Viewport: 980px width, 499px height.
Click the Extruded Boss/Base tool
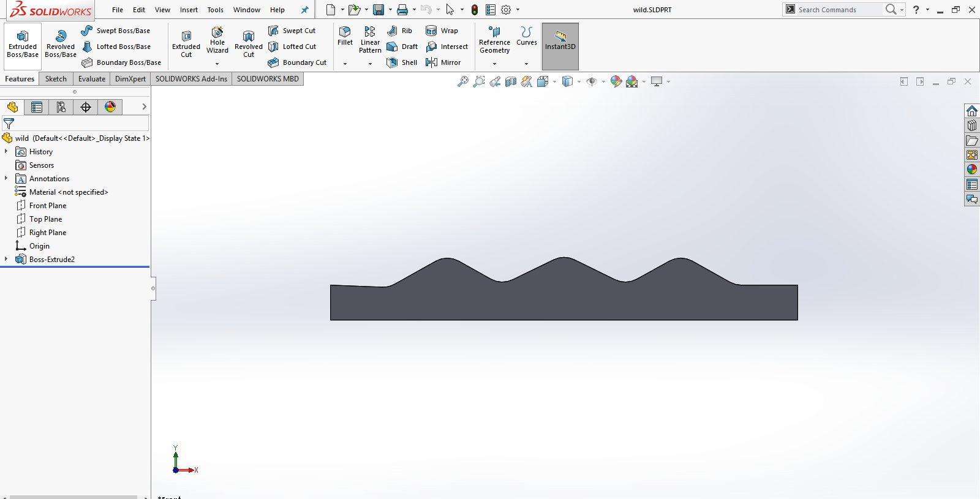[23, 43]
